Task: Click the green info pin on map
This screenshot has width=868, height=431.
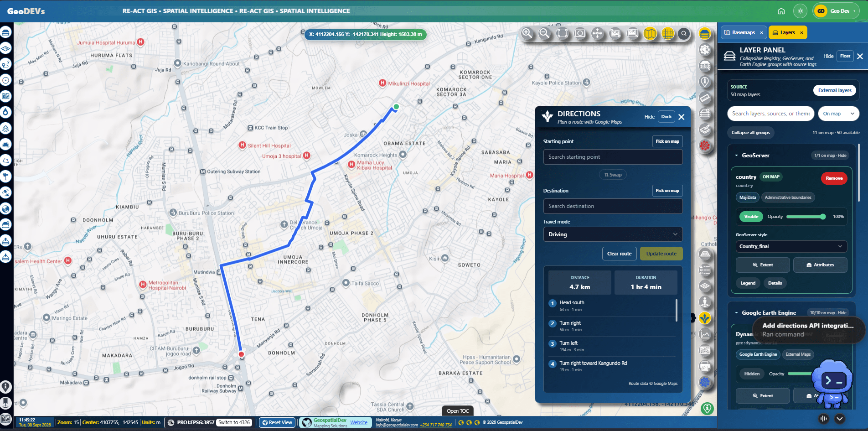Action: [x=707, y=409]
